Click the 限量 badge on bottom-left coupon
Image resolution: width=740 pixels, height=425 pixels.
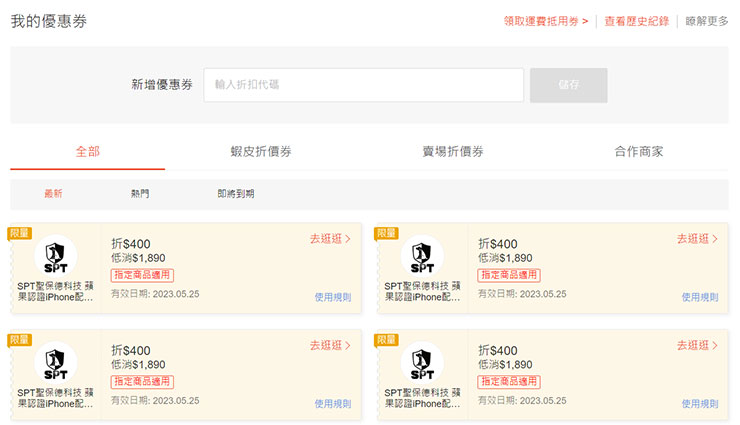tap(20, 340)
